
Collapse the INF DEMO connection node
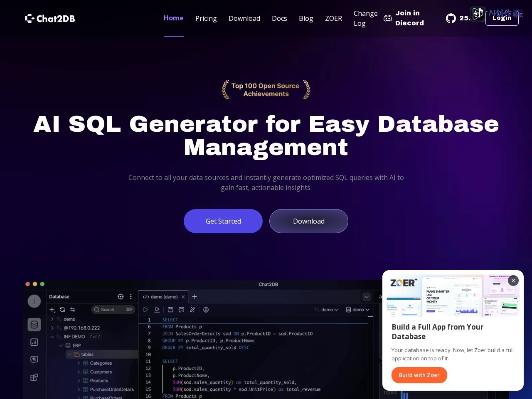(x=52, y=337)
